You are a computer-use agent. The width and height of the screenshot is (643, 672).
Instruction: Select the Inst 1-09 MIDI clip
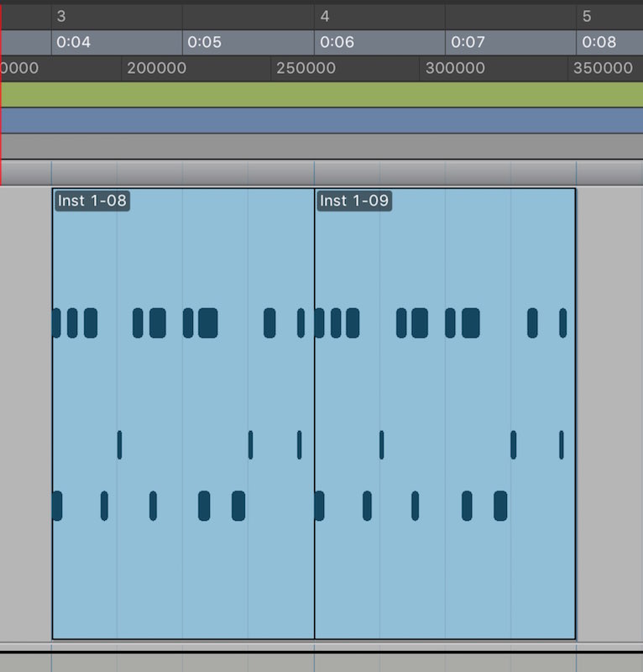(445, 413)
